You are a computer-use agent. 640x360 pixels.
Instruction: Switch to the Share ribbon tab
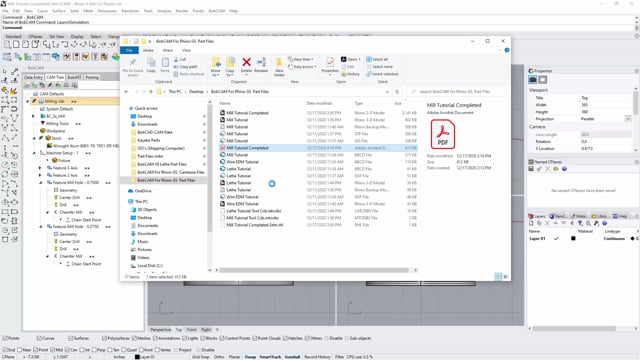coord(168,50)
